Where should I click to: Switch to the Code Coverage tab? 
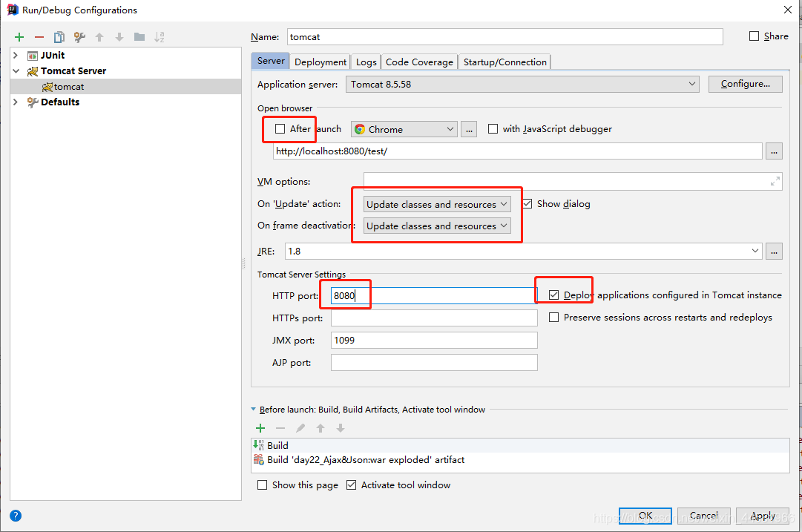point(419,62)
